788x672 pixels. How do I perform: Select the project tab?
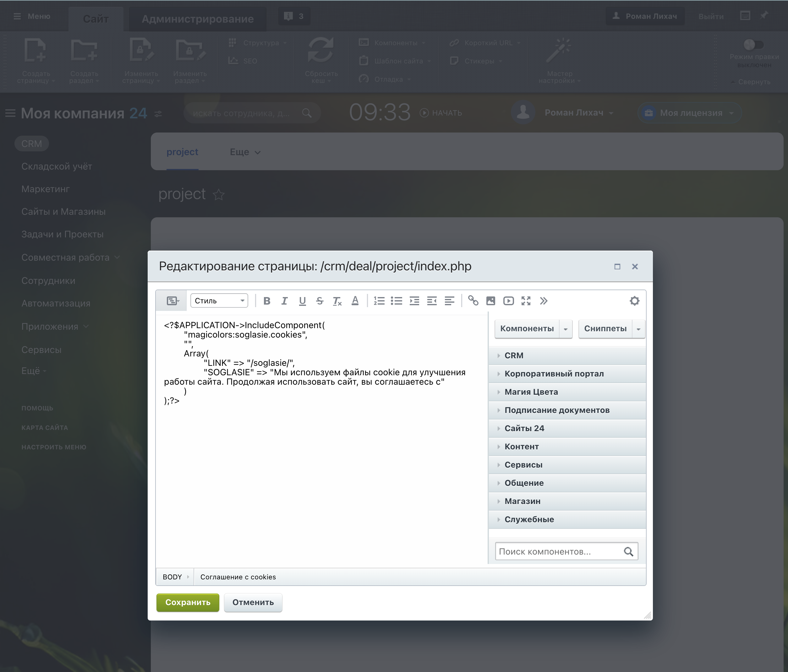click(x=182, y=152)
